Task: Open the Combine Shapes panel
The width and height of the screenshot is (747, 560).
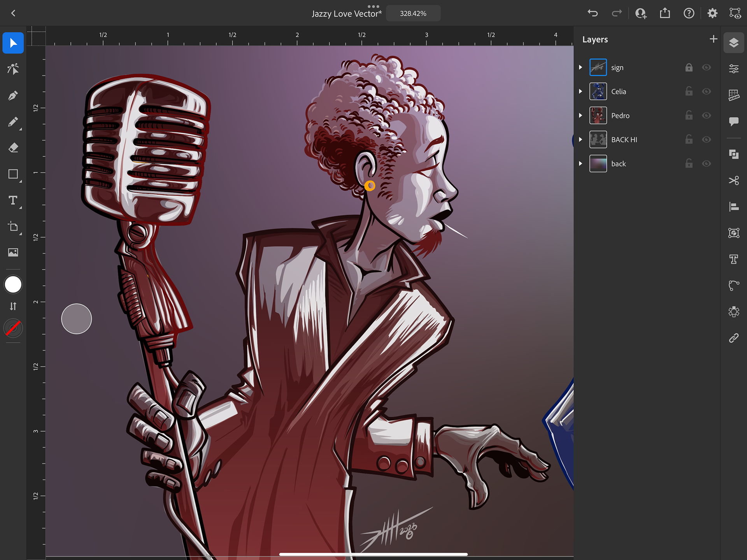Action: (x=734, y=154)
